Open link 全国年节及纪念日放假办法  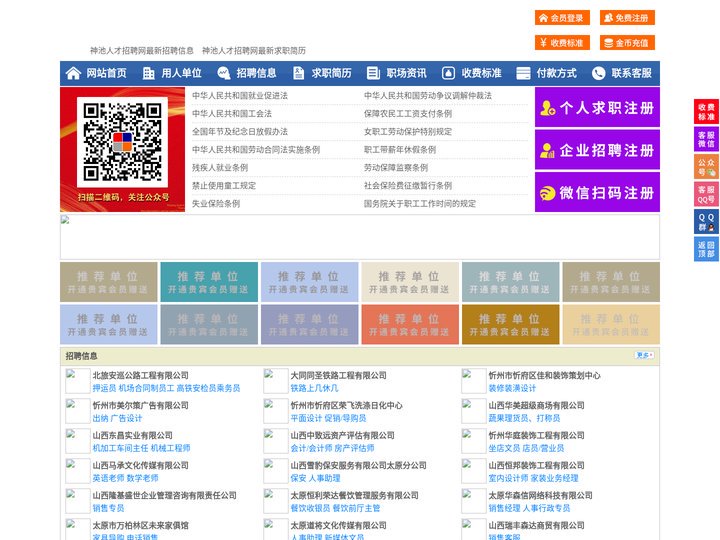click(240, 132)
